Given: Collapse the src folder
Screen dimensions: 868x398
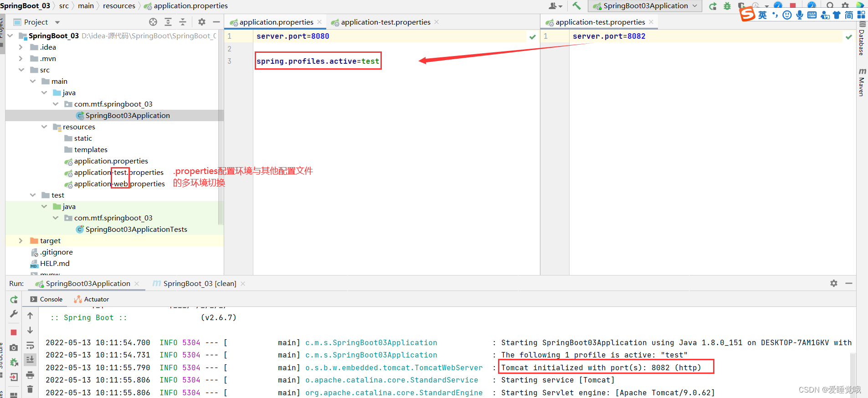Looking at the screenshot, I should (x=21, y=70).
